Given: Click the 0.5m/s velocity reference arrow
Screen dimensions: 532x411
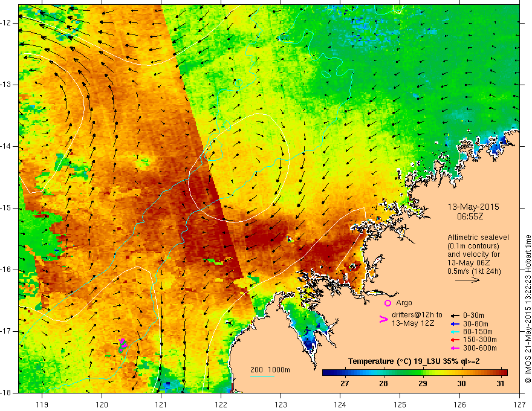Looking at the screenshot, I should 467,280.
